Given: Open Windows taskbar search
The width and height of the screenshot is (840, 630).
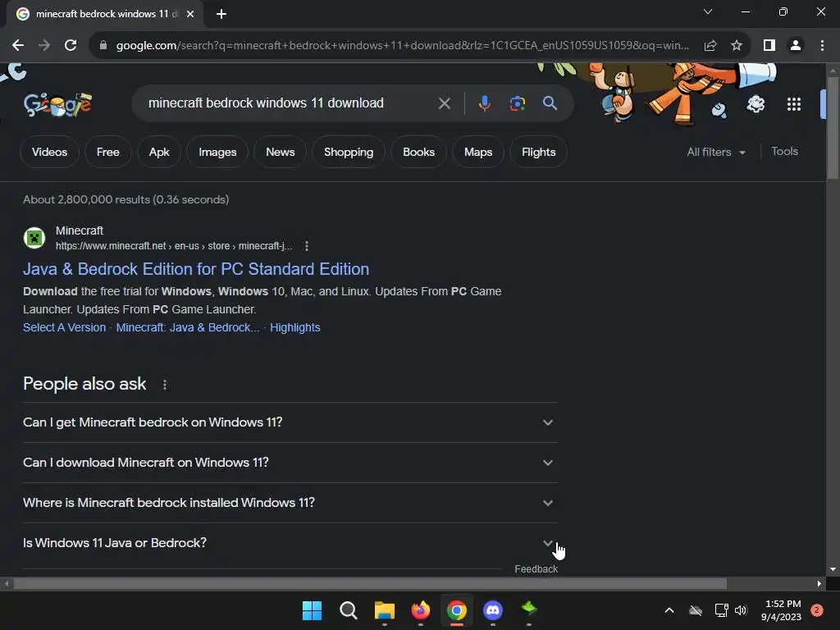Looking at the screenshot, I should coord(348,610).
